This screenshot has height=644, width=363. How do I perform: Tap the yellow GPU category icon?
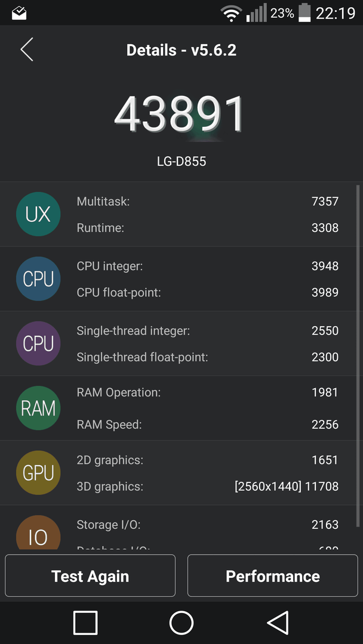point(38,473)
